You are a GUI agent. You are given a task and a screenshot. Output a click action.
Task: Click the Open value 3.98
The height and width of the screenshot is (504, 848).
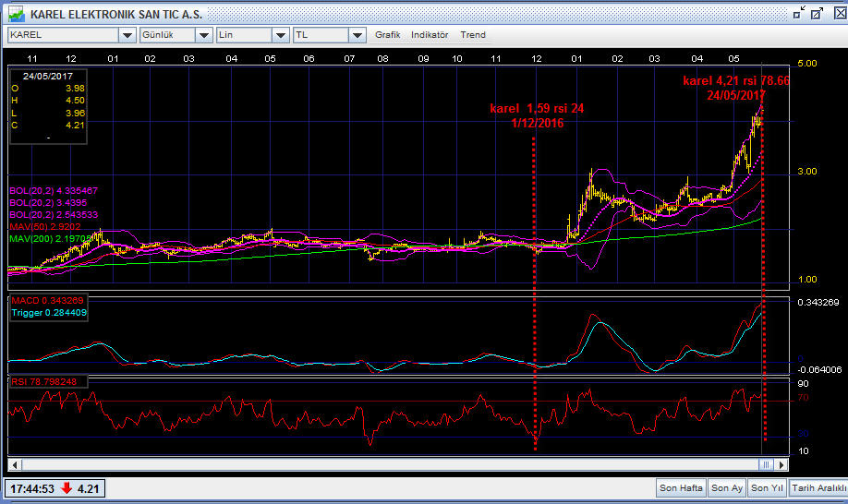[75, 88]
